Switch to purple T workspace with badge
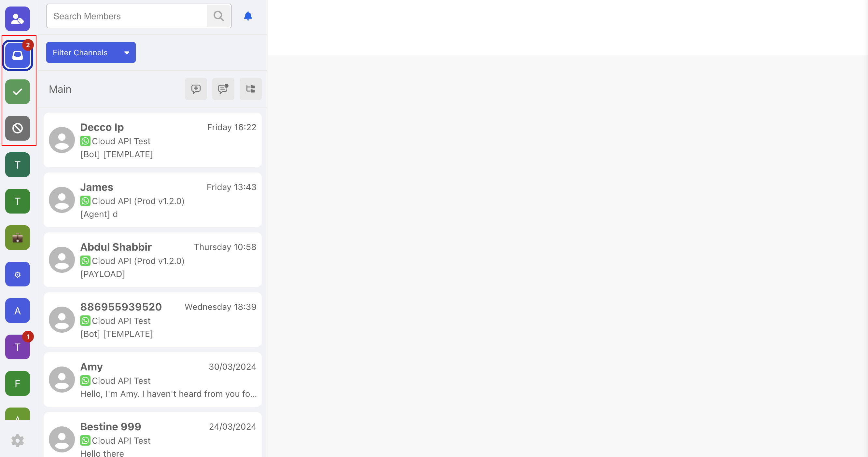 [x=18, y=347]
